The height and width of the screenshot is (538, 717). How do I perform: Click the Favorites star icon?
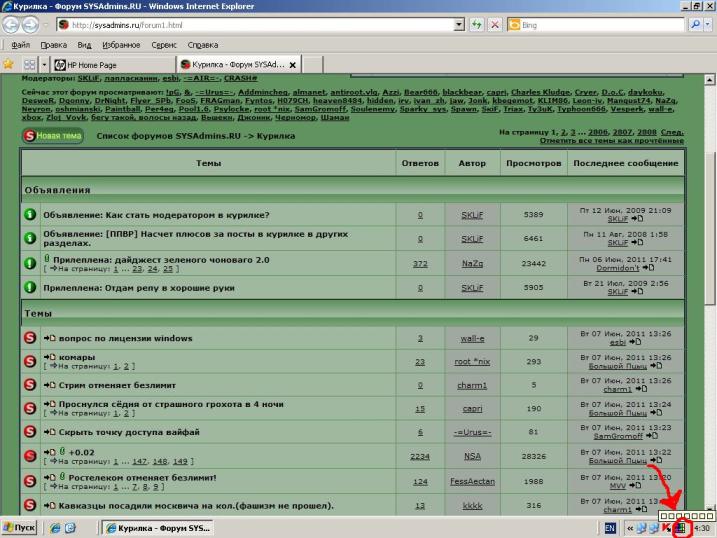pos(9,64)
